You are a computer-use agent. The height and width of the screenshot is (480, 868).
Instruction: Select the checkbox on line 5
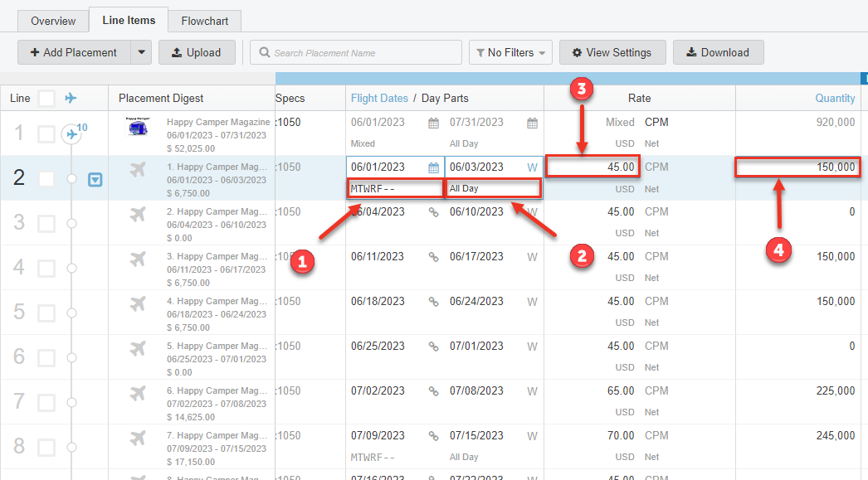[x=46, y=313]
